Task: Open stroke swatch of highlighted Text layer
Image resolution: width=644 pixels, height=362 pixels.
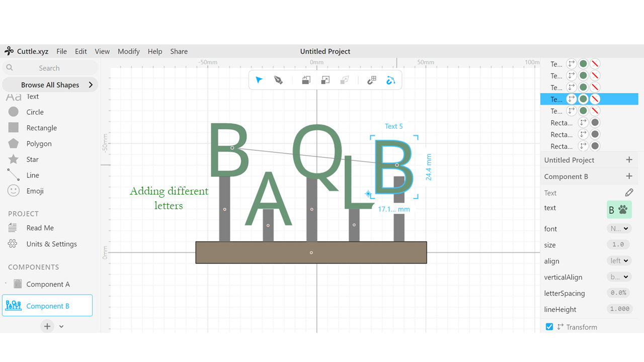Action: tap(595, 99)
